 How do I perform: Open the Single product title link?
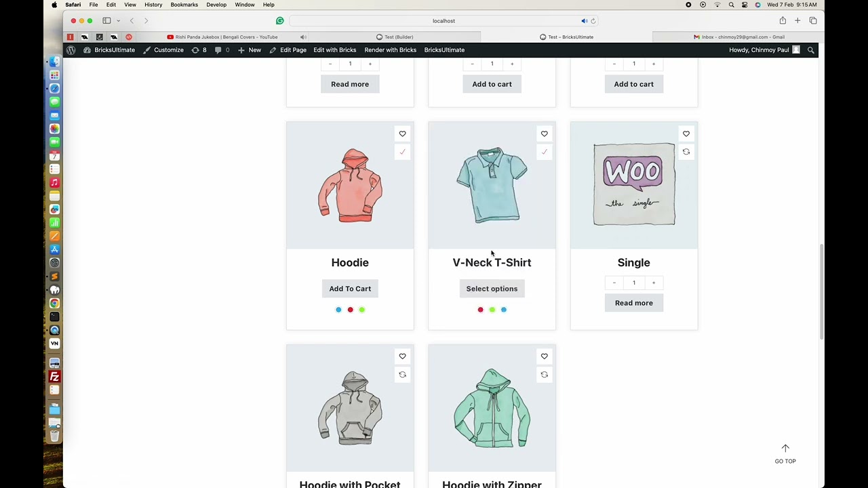click(x=633, y=262)
